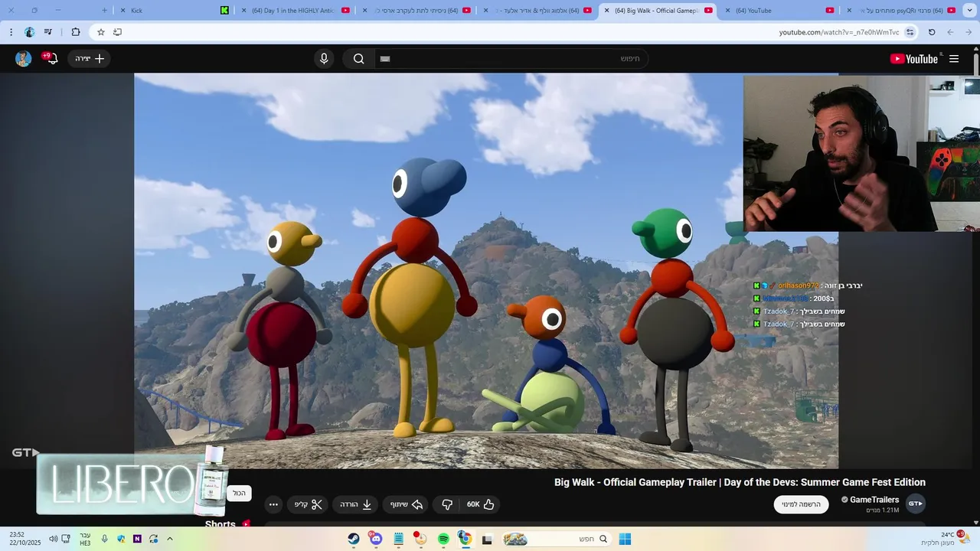Viewport: 980px width, 551px height.
Task: Open the Chrome profile avatar
Action: (29, 32)
